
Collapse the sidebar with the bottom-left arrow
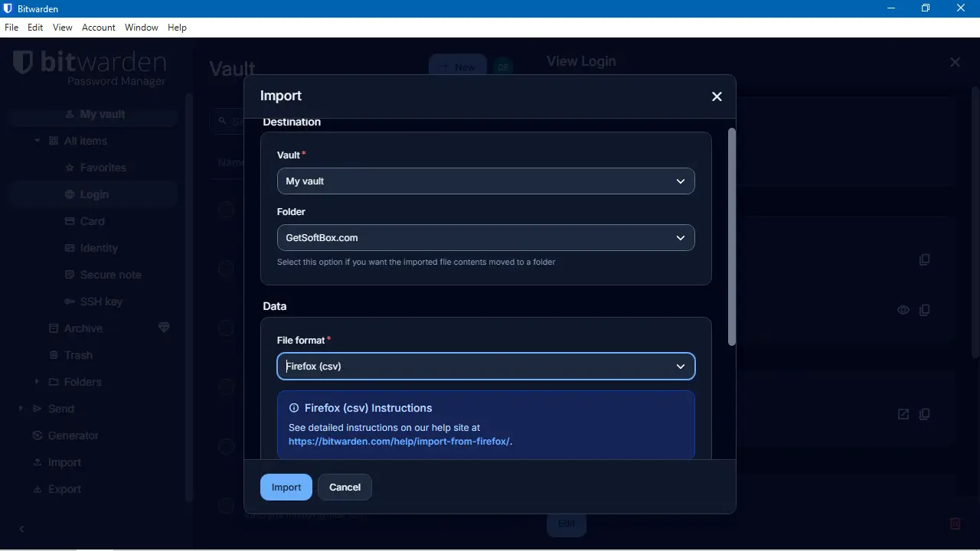point(21,529)
